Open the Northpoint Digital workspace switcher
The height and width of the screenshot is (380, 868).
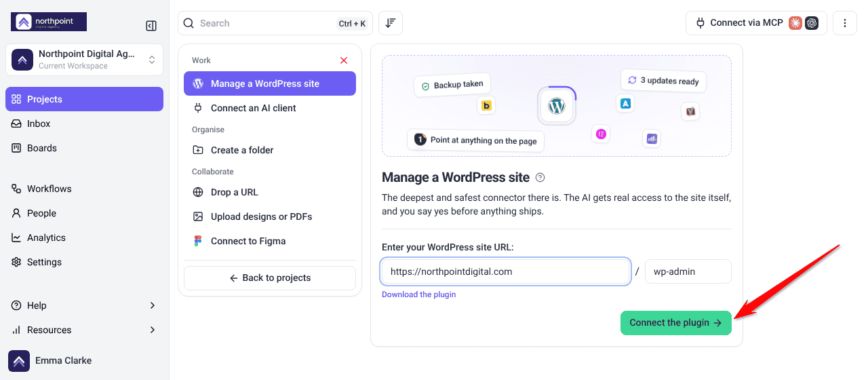point(84,60)
